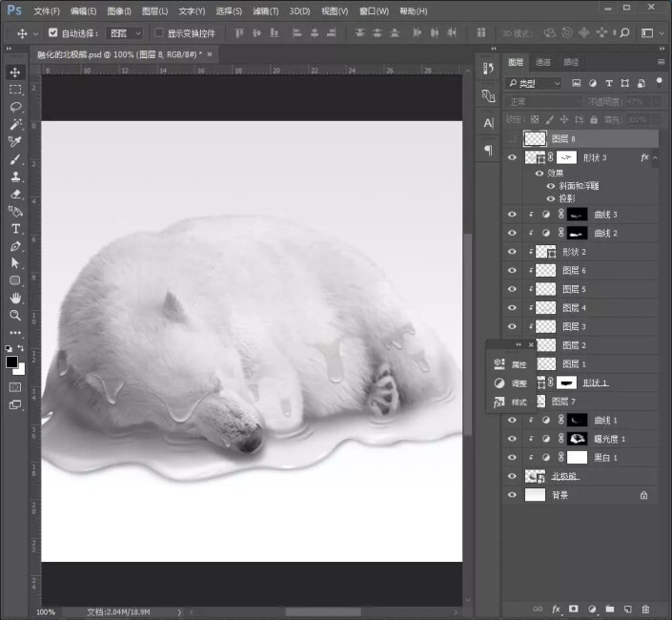Open the 自动选择 图层 dropdown

pos(125,32)
